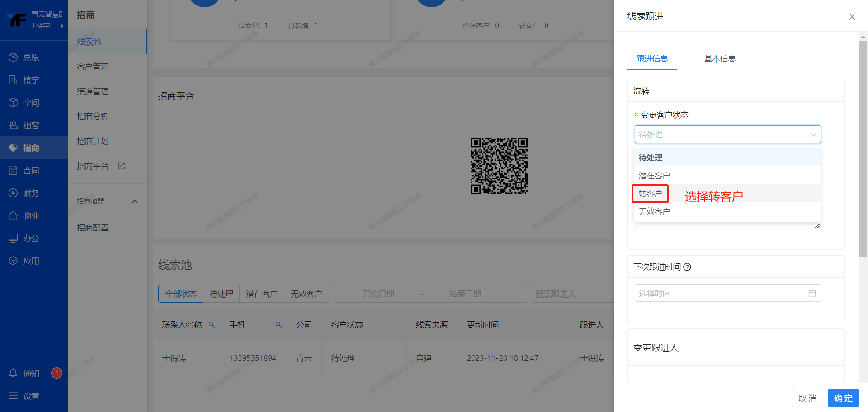Click the 确定 confirm button
868x412 pixels.
click(x=843, y=398)
